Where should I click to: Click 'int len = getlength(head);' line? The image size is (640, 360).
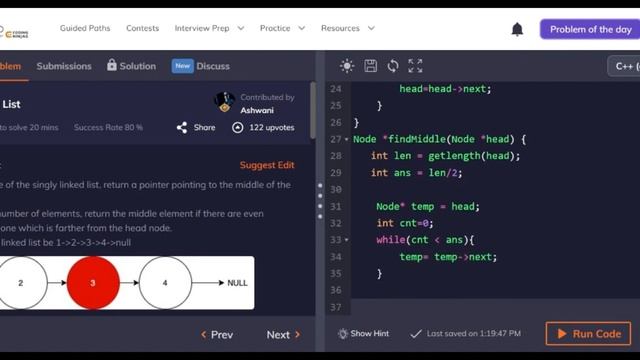tap(445, 156)
